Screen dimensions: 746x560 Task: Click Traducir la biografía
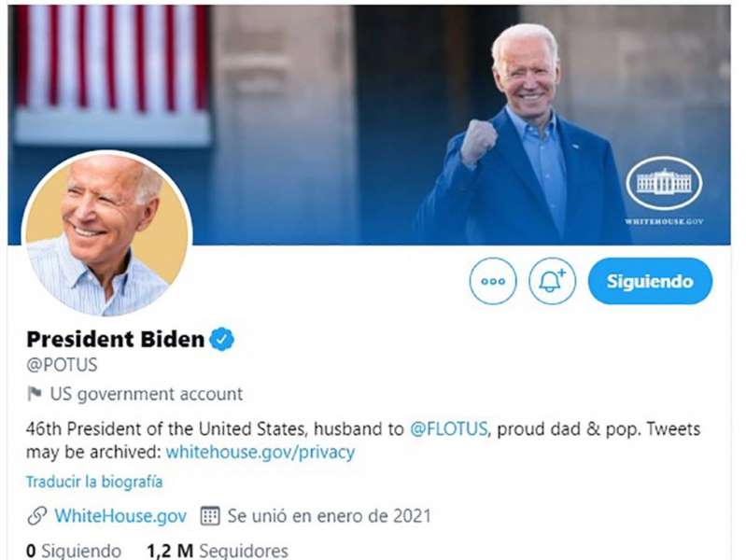(x=94, y=482)
